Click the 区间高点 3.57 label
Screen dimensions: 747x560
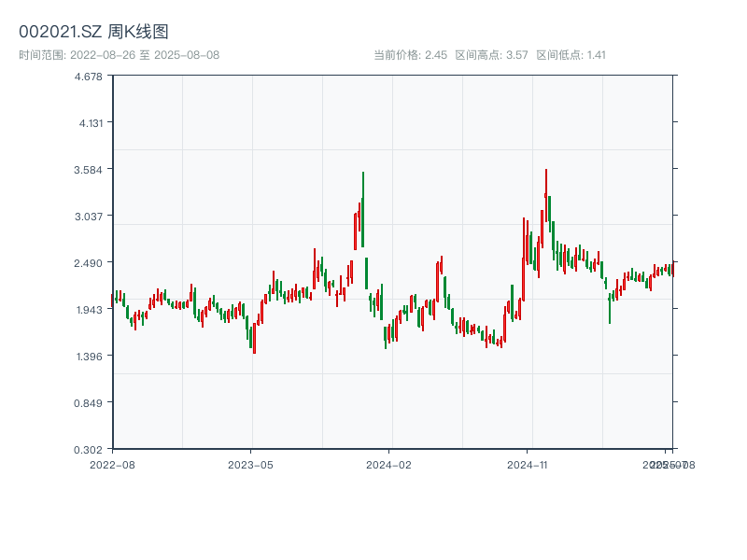[491, 55]
